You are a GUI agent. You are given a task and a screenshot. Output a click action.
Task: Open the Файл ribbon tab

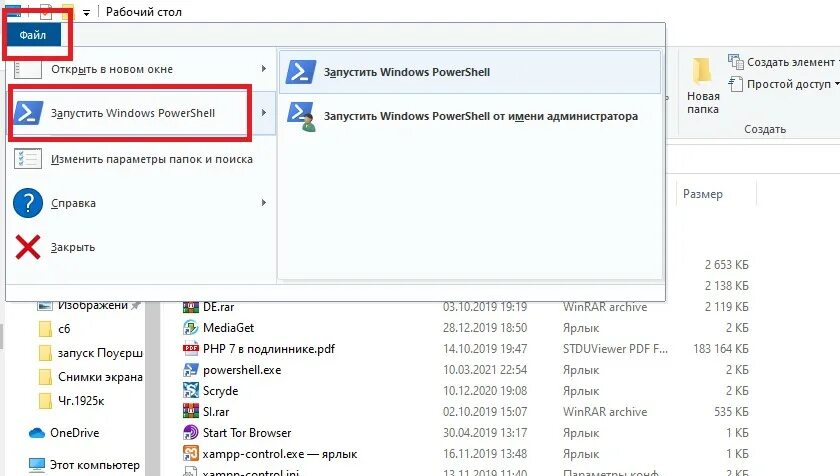coord(33,35)
